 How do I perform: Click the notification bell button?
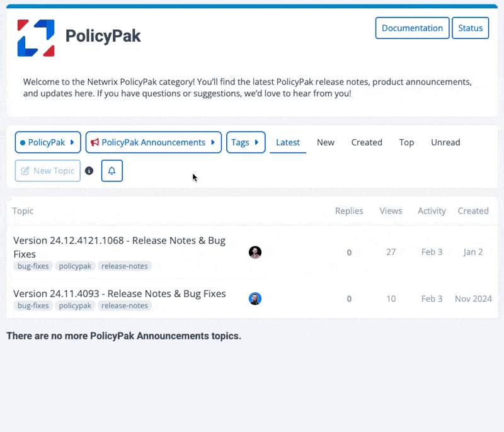(x=112, y=171)
